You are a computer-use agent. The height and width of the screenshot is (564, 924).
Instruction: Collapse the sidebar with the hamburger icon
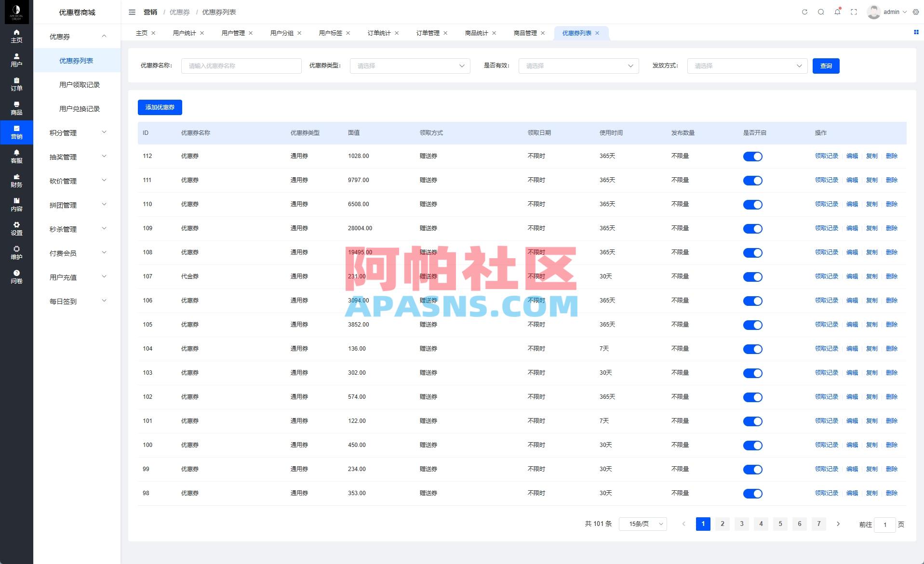click(132, 12)
